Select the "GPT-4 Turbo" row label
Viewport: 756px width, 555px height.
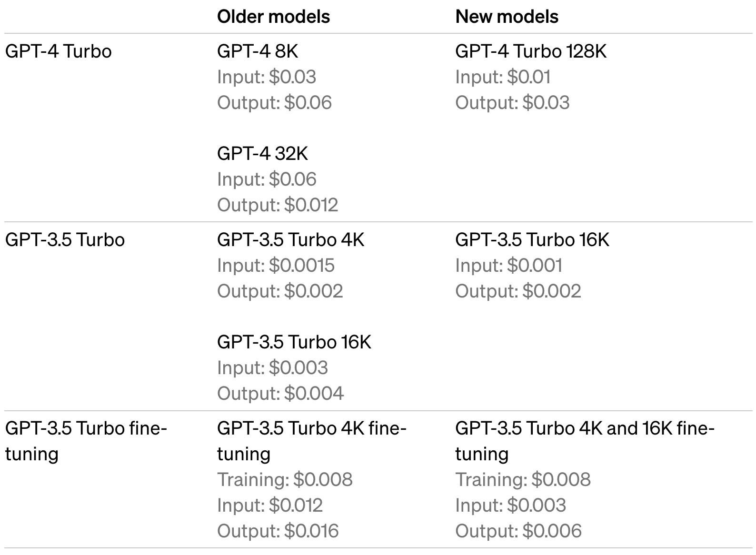pos(58,51)
